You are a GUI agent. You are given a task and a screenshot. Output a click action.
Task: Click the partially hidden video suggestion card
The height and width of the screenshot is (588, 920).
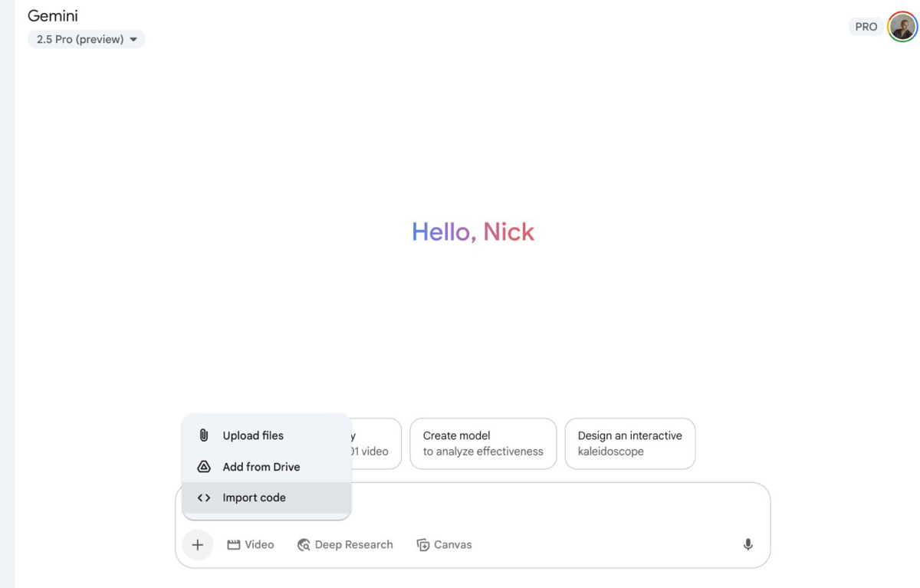click(376, 444)
